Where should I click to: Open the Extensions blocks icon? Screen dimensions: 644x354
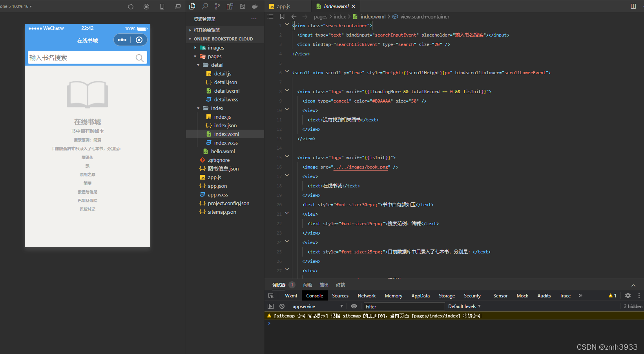click(x=230, y=6)
